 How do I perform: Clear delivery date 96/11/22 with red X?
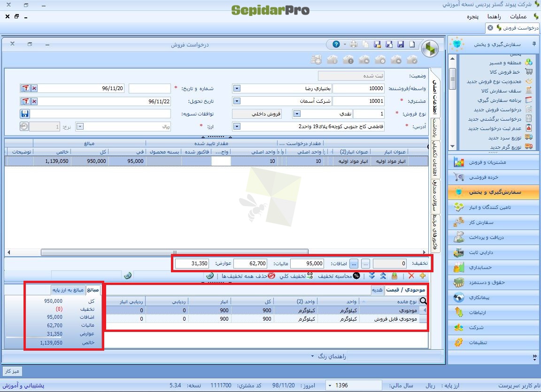pos(34,101)
